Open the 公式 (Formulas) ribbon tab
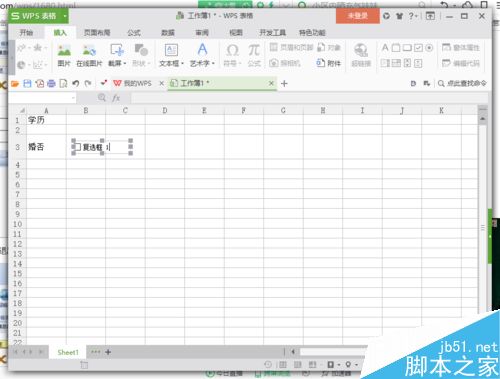The width and height of the screenshot is (500, 379). click(134, 33)
